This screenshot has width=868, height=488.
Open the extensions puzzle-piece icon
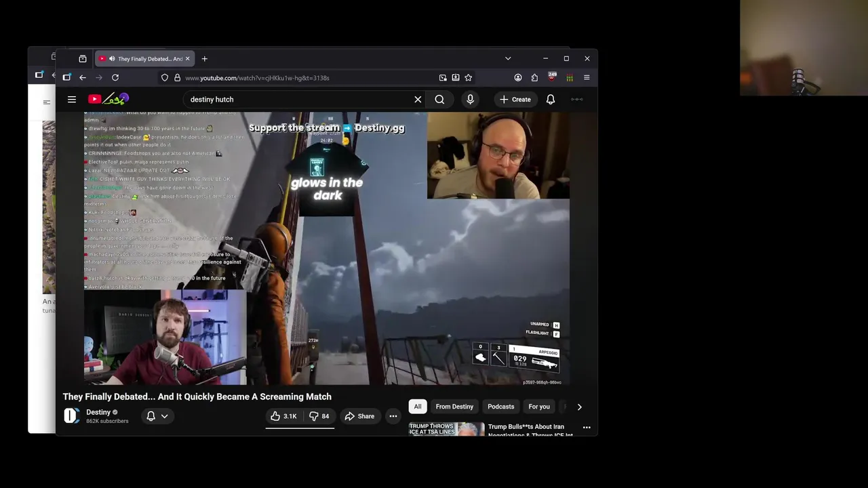pos(534,78)
